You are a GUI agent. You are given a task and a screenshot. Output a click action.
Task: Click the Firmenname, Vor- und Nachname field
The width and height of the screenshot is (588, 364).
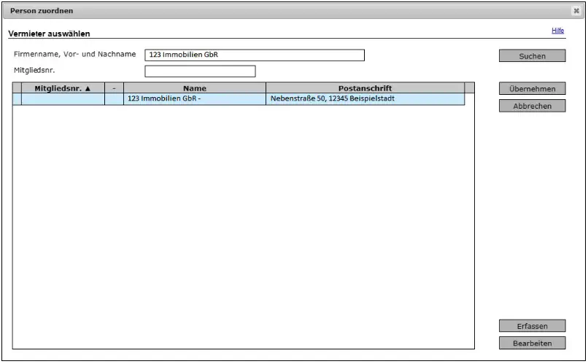(254, 55)
